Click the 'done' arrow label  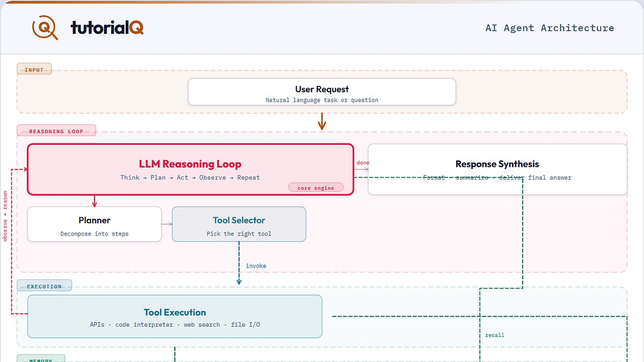click(x=363, y=162)
